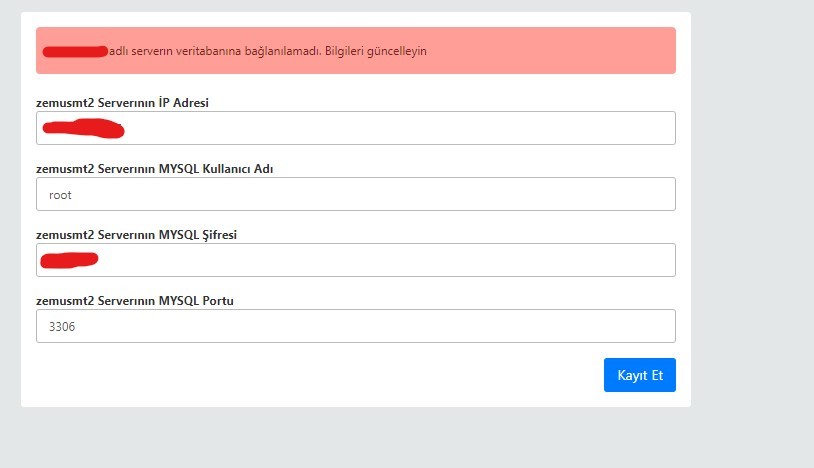Click the 'MYSQL Portu' label text
The height and width of the screenshot is (468, 814).
coord(196,300)
